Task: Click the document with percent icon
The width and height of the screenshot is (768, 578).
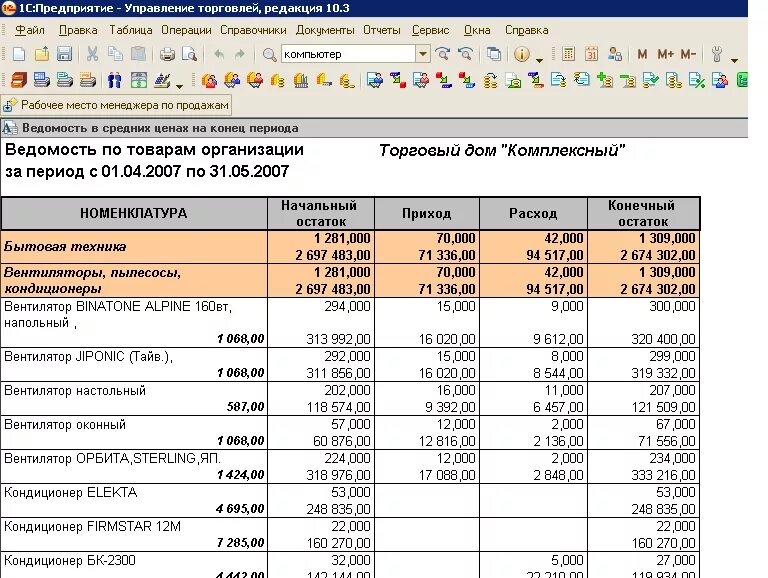Action: pyautogui.click(x=696, y=80)
